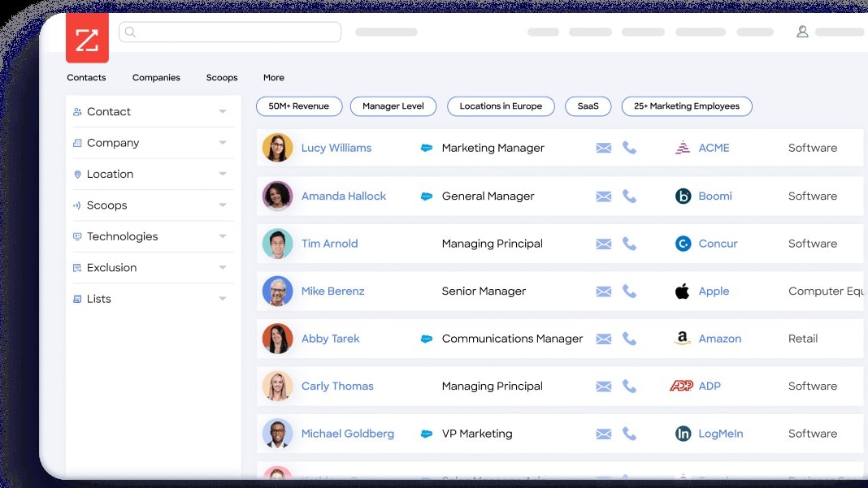868x488 pixels.
Task: Open Mike Berenz contact profile
Action: pos(332,291)
